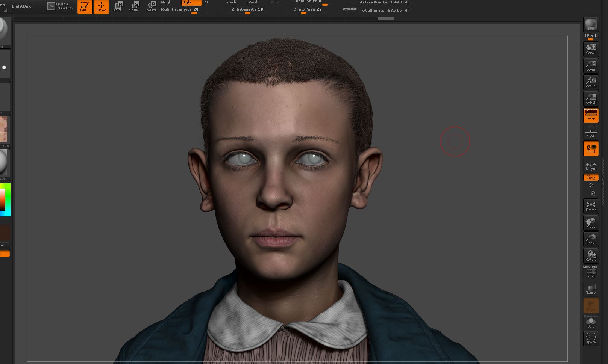Select the Scroll hand icon
Viewport: 608px width, 364px height.
pos(591,49)
